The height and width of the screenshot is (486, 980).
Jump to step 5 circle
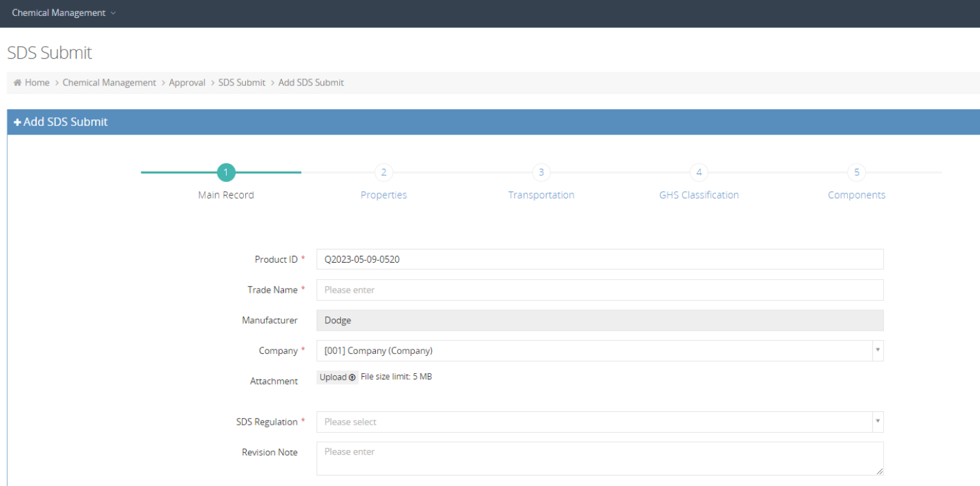coord(857,172)
